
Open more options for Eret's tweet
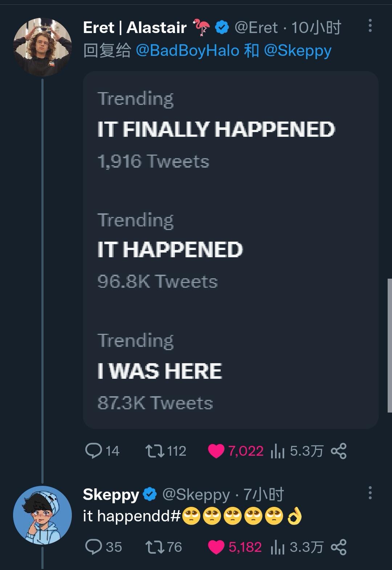tap(370, 26)
